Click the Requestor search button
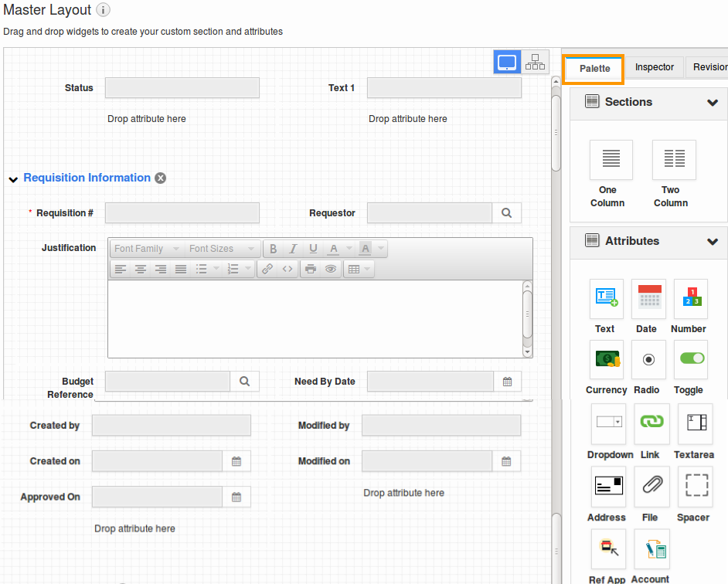 tap(506, 213)
